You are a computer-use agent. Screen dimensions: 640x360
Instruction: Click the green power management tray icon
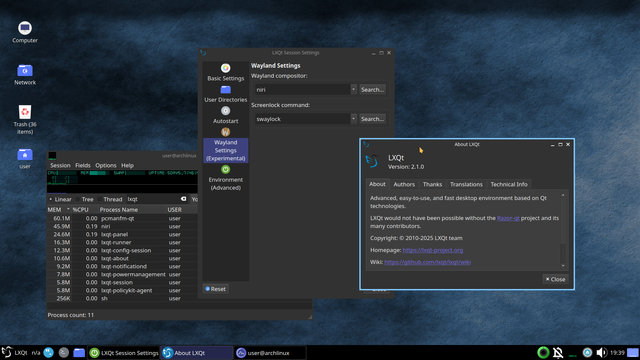[x=543, y=352]
